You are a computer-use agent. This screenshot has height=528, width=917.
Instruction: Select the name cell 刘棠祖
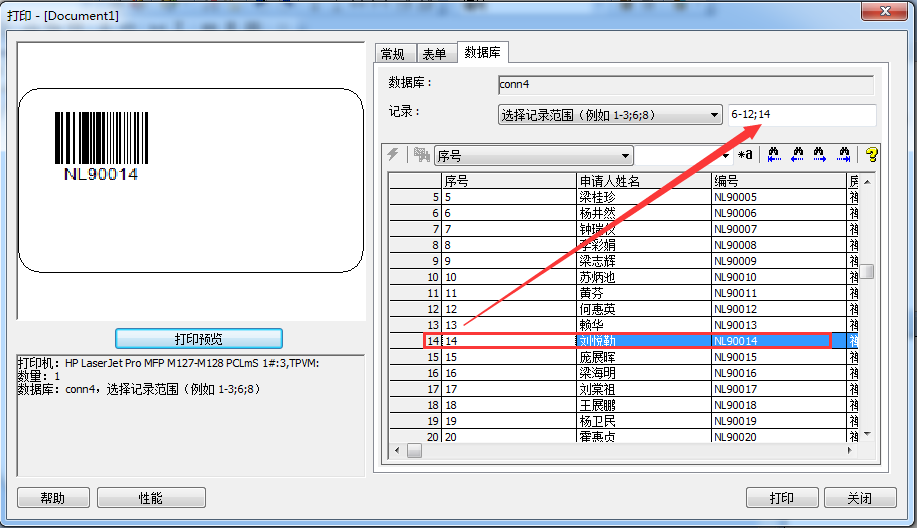(643, 389)
